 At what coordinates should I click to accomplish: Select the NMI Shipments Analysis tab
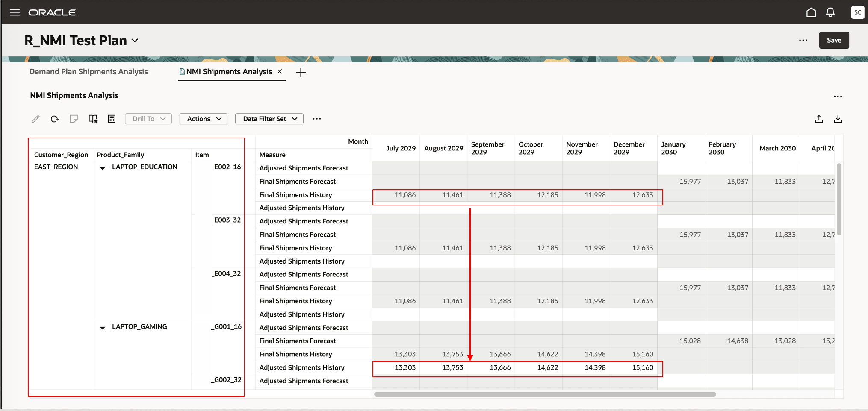pyautogui.click(x=229, y=72)
